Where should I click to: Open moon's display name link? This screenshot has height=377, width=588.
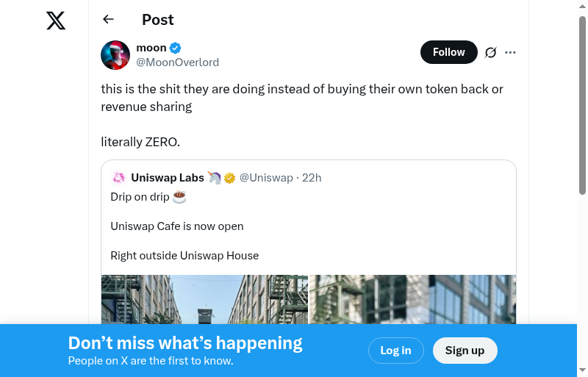(x=151, y=48)
